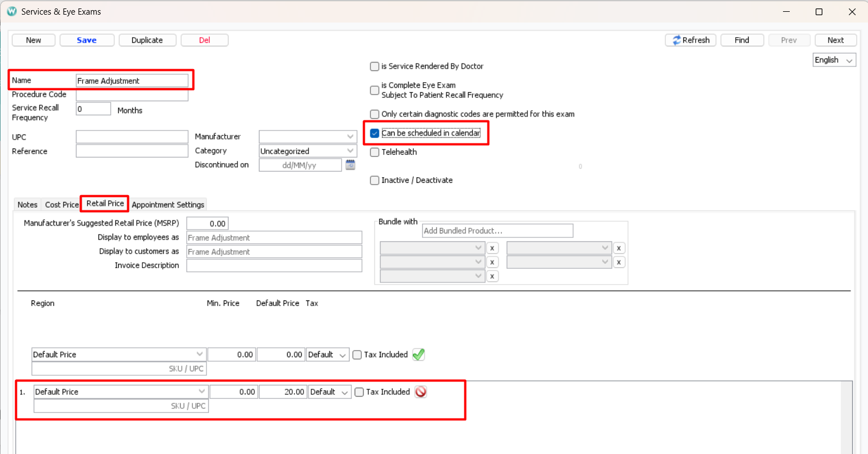Click the Service Recall Frequency months field
Viewport: 868px width, 454px height.
93,109
